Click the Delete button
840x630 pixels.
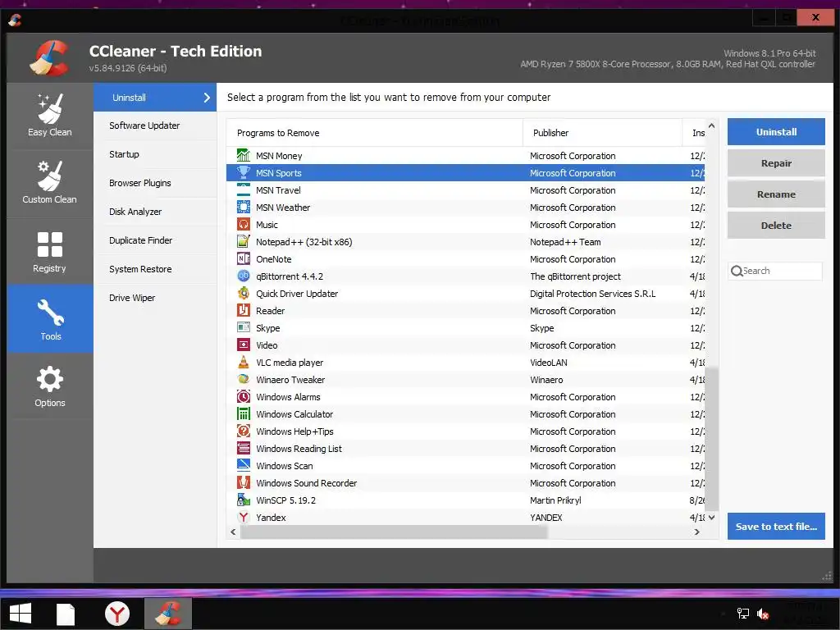tap(776, 226)
